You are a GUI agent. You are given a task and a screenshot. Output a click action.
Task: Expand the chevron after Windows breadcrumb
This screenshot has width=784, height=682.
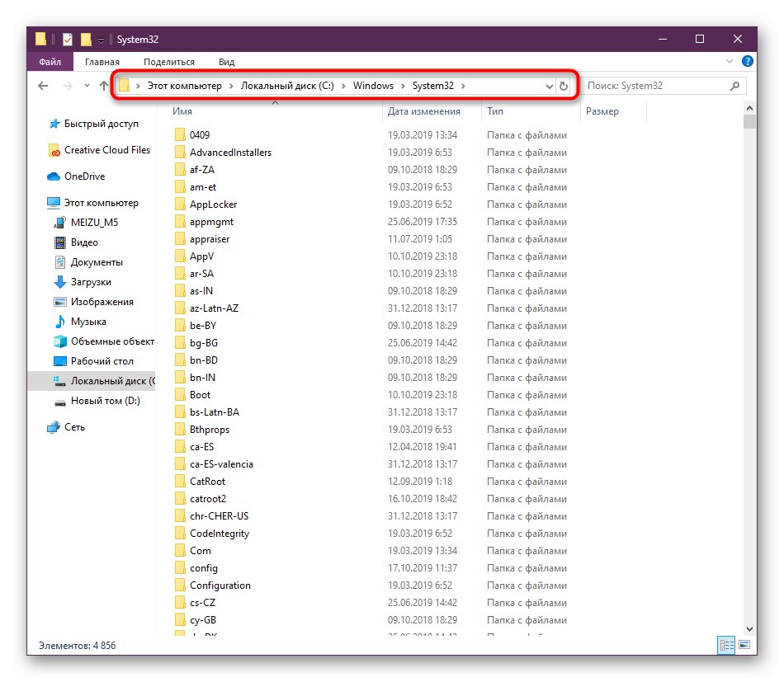[x=403, y=87]
